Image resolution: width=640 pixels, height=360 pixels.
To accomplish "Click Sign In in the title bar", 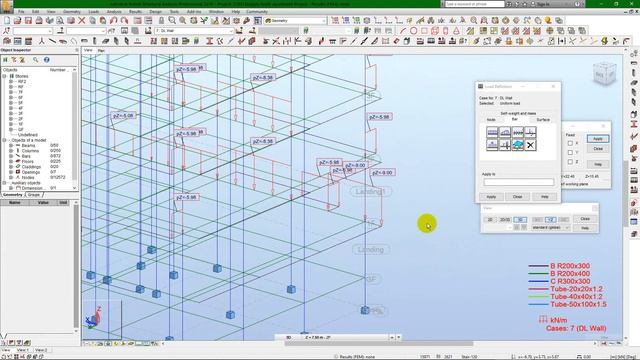I will click(x=543, y=4).
